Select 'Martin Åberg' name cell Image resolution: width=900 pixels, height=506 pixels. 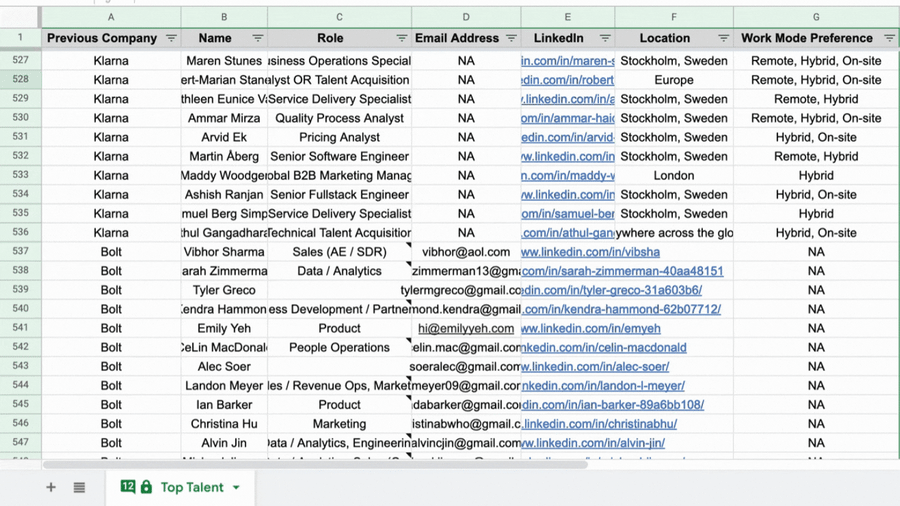point(224,156)
